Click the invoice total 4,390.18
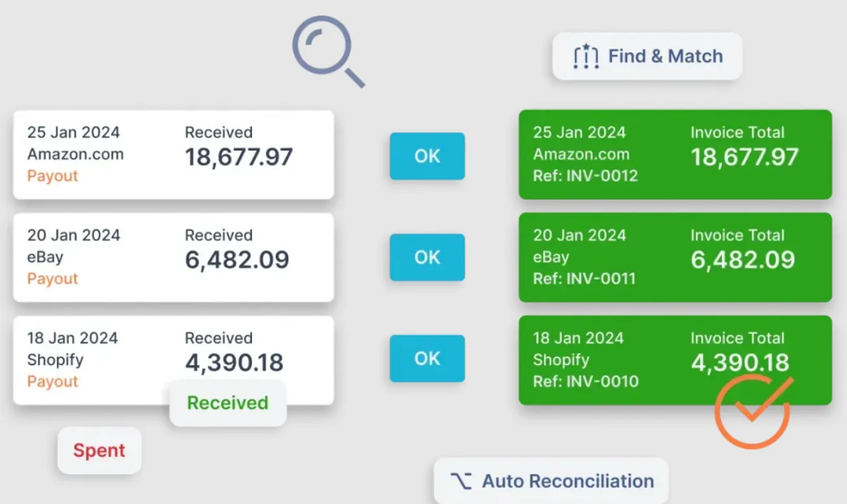 click(x=740, y=363)
